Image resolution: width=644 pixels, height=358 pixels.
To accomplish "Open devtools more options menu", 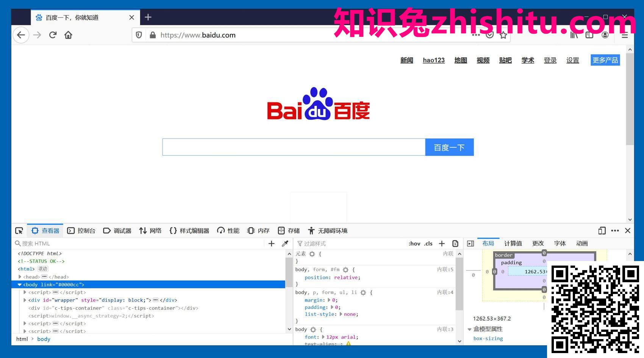I will click(x=615, y=231).
